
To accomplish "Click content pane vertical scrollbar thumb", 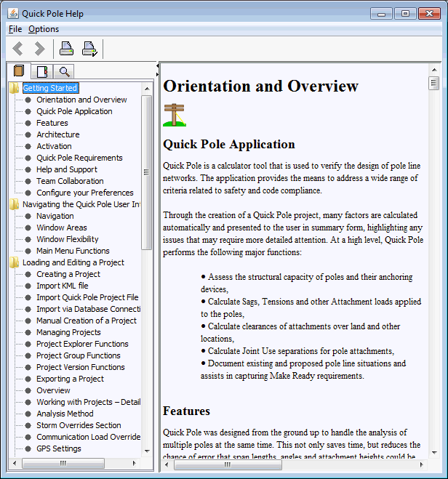I will click(x=434, y=84).
